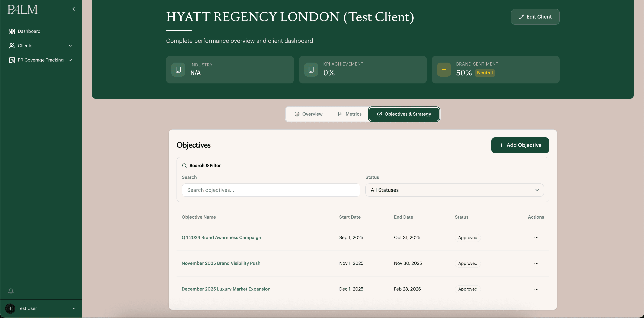The width and height of the screenshot is (644, 318).
Task: Open PR Coverage Tracking in sidebar
Action: (41, 60)
